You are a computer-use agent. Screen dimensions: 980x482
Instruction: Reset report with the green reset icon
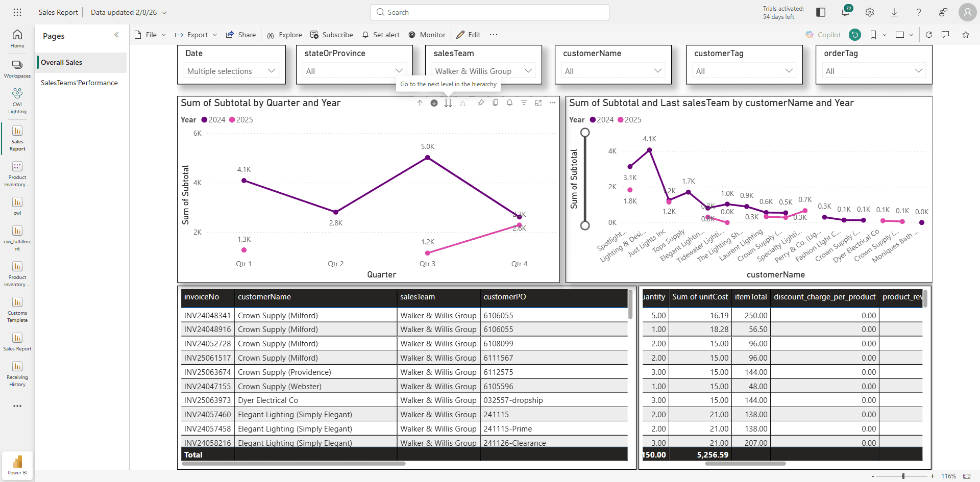[x=855, y=35]
